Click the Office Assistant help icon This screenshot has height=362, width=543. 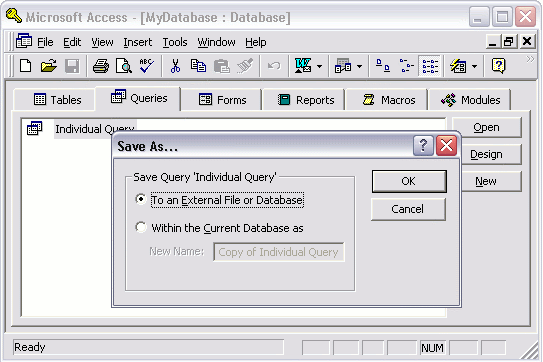pyautogui.click(x=499, y=66)
